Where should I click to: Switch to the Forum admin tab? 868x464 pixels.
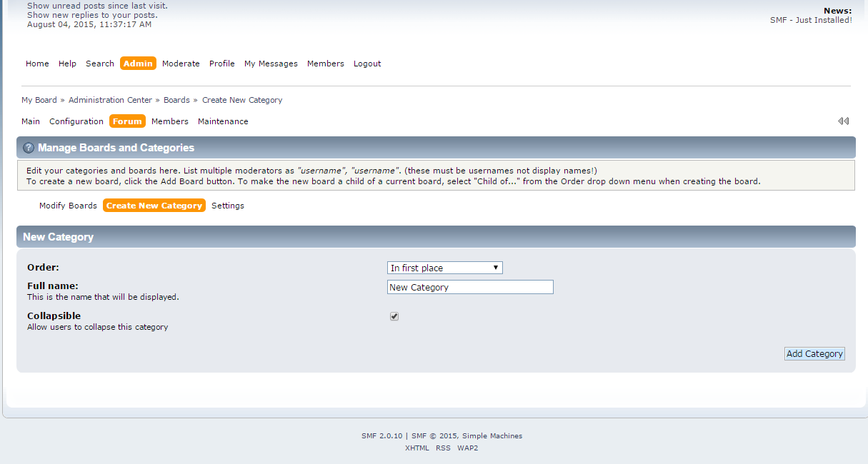(x=127, y=121)
